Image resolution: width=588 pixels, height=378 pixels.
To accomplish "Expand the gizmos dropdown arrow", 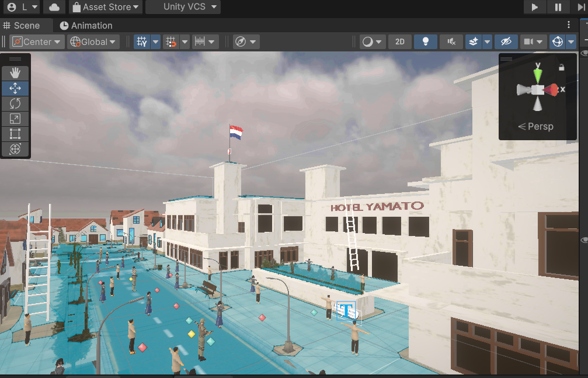I will [571, 41].
